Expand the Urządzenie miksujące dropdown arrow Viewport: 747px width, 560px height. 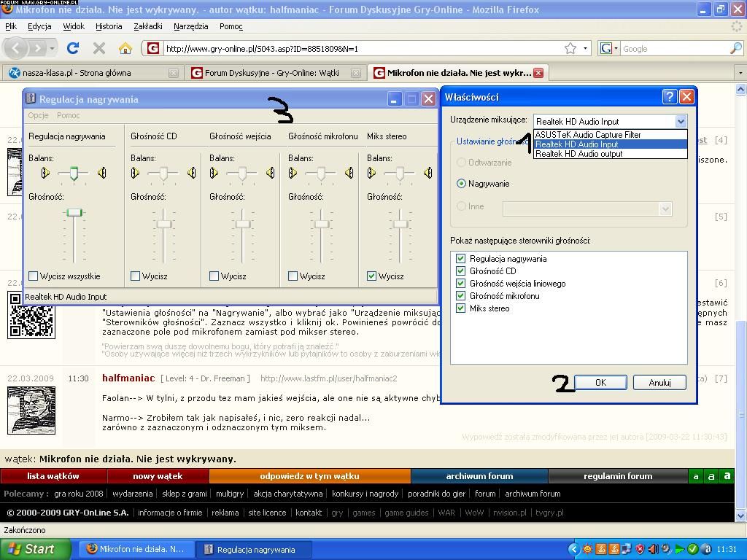(x=681, y=122)
